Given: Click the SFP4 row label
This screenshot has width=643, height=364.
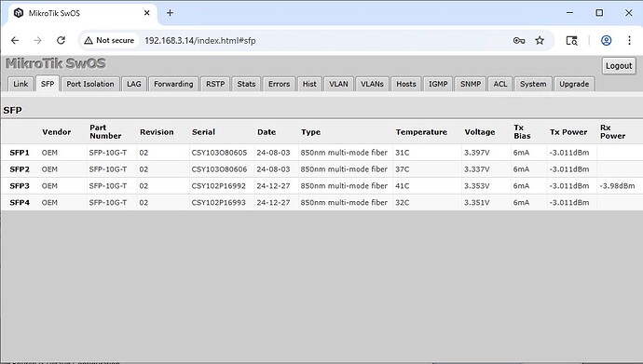Looking at the screenshot, I should tap(20, 203).
